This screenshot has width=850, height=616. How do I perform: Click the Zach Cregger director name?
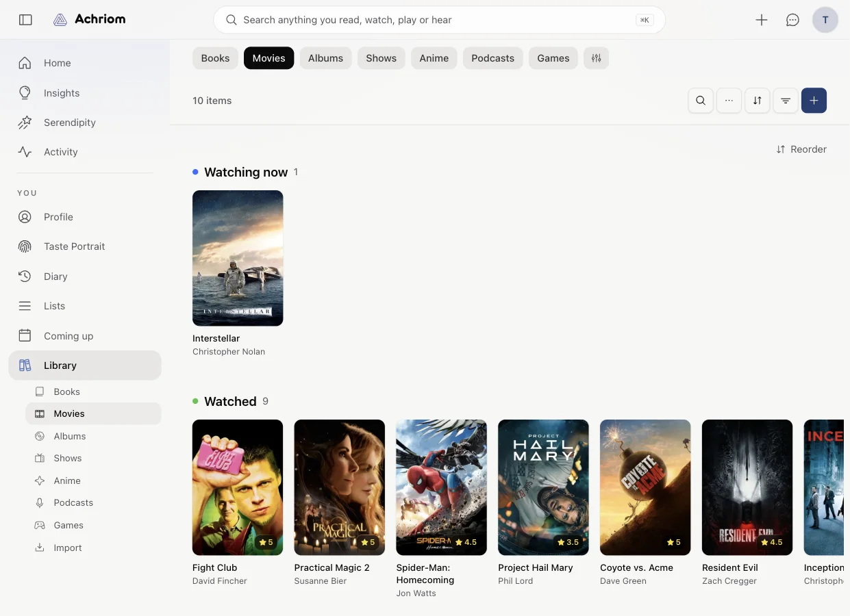click(x=729, y=581)
